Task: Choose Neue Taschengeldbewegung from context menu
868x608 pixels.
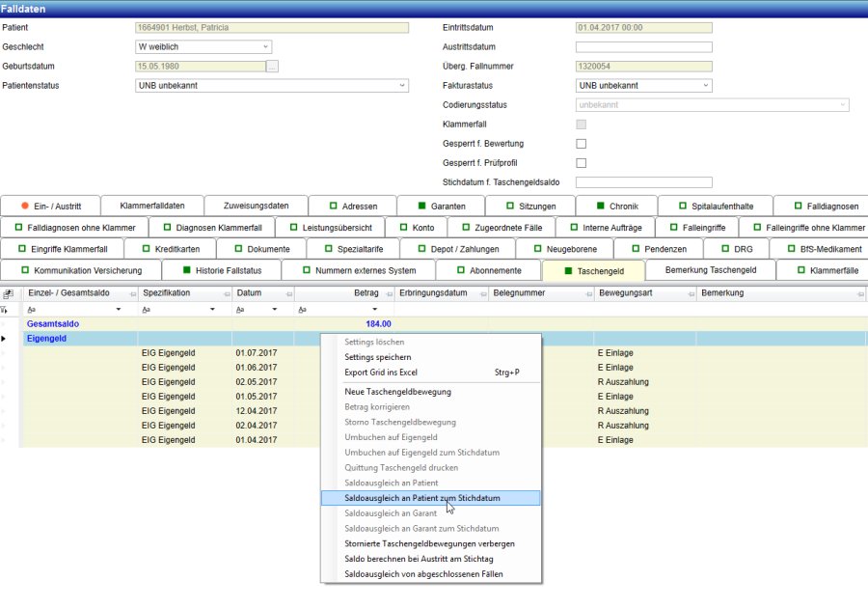Action: tap(397, 392)
